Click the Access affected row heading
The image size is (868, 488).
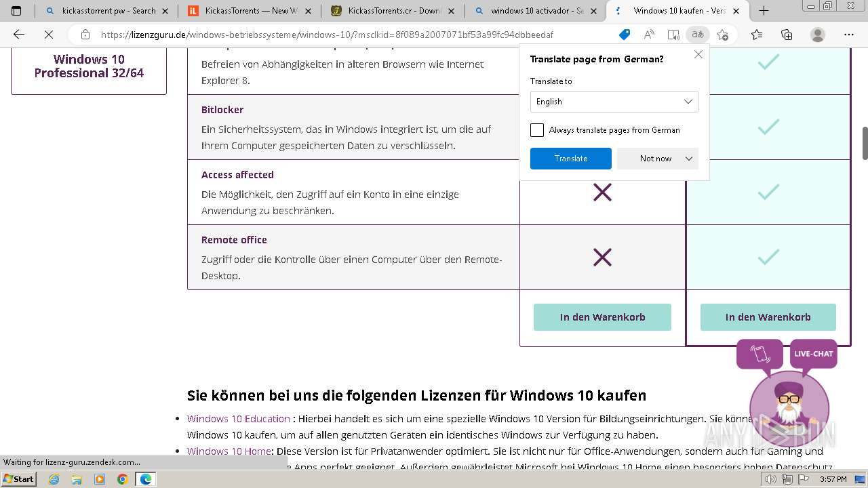pyautogui.click(x=237, y=175)
